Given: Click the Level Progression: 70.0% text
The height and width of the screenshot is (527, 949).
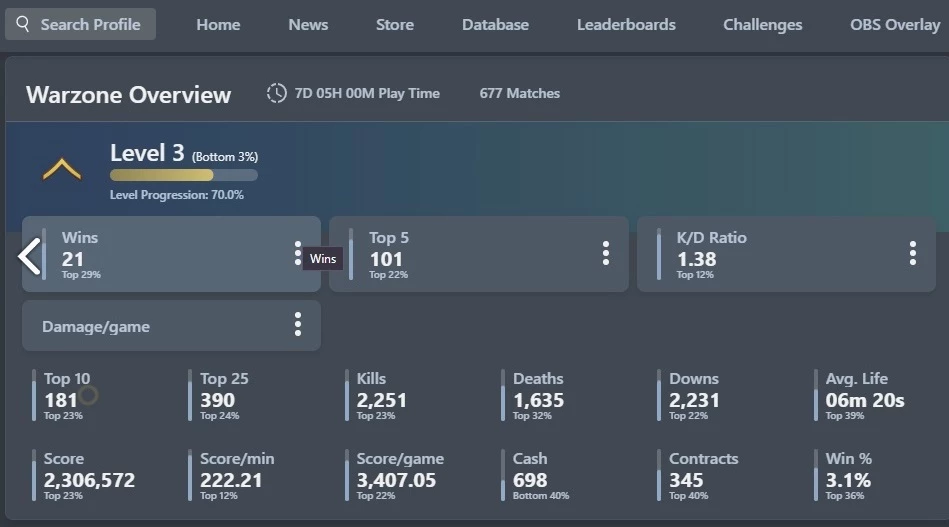Looking at the screenshot, I should tap(177, 195).
